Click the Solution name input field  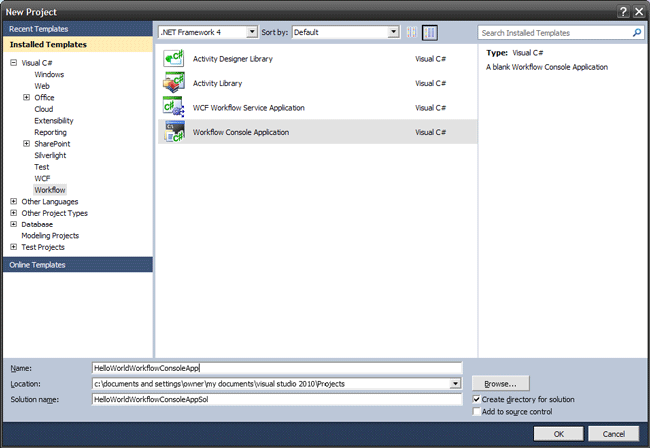[x=277, y=400]
